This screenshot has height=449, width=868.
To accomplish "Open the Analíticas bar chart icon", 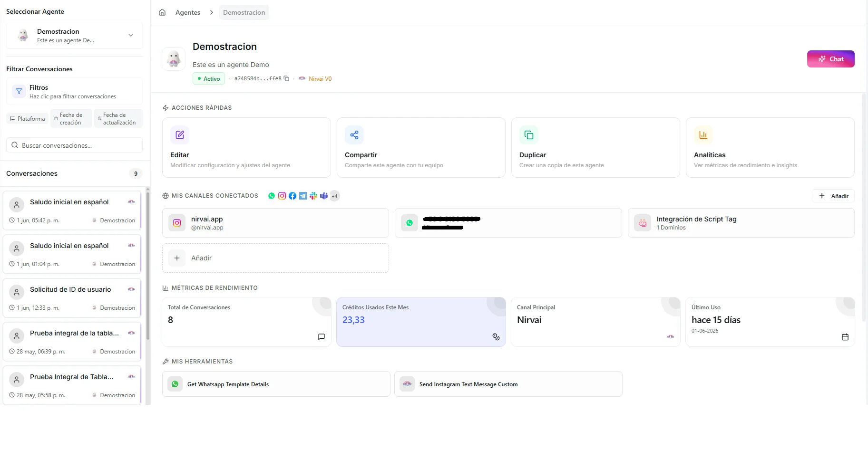I will coord(703,135).
